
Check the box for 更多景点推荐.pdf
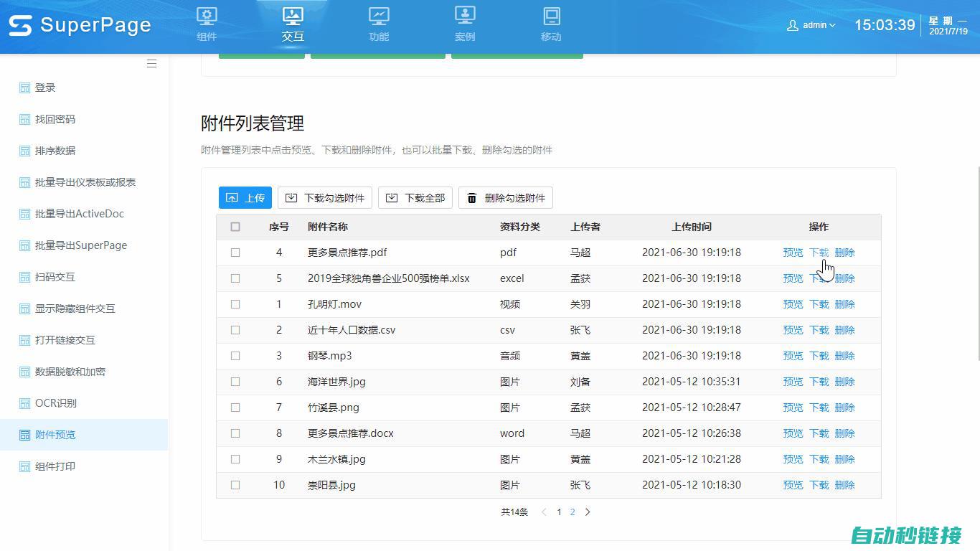pyautogui.click(x=235, y=253)
